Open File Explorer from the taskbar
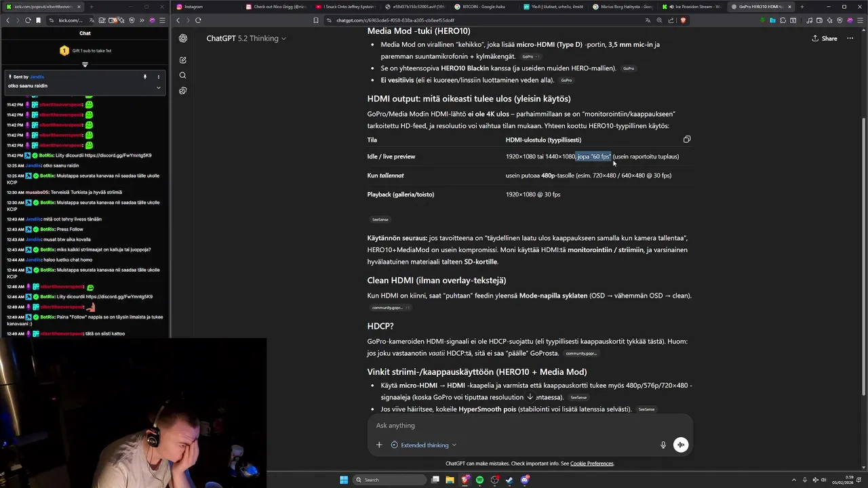Screen dimensions: 868x488 pyautogui.click(x=450, y=480)
